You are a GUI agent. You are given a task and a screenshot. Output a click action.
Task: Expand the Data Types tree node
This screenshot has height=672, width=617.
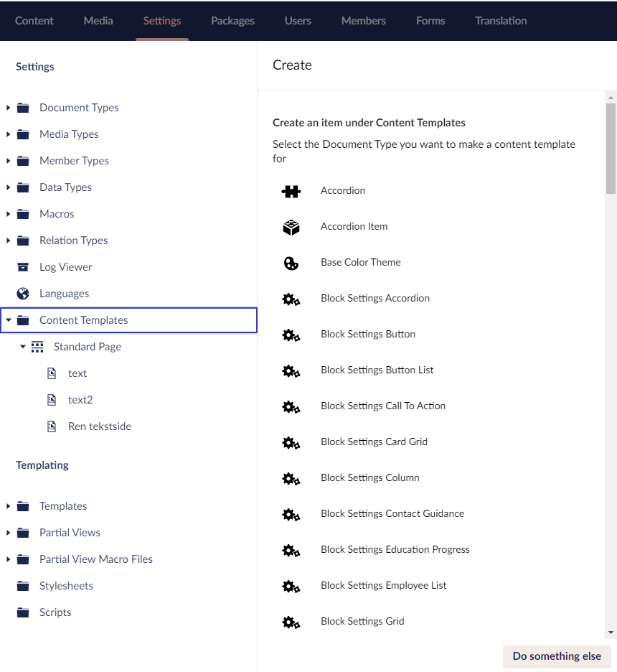tap(8, 187)
